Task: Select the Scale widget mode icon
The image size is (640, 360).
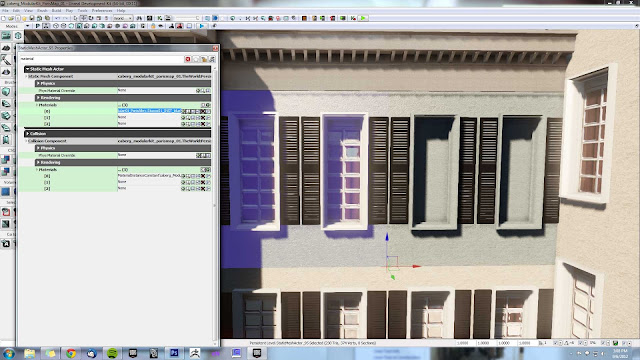Action: (x=99, y=18)
